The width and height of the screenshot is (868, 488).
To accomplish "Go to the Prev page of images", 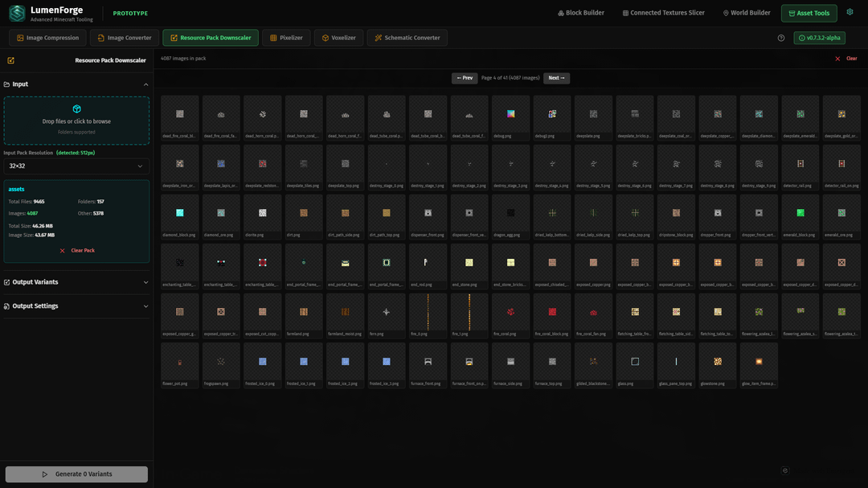I will (x=465, y=78).
